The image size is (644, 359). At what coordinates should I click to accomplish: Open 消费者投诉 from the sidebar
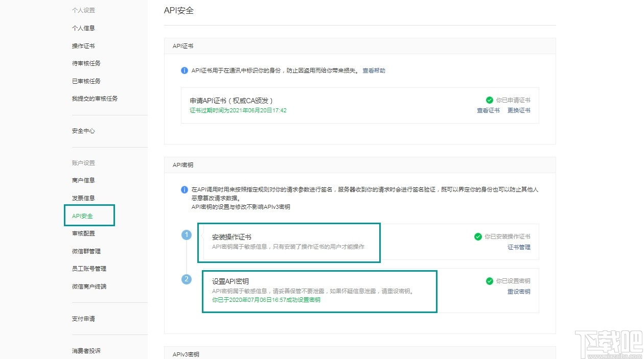[x=87, y=351]
